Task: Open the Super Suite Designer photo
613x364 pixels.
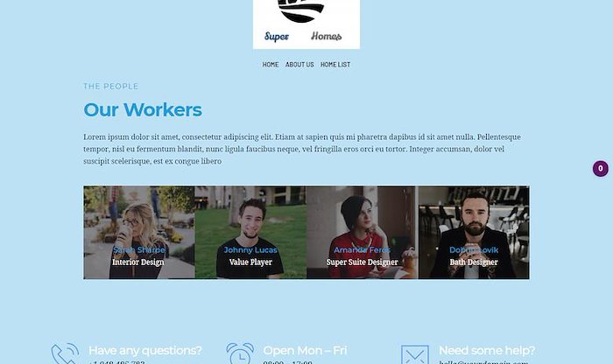Action: pos(362,233)
